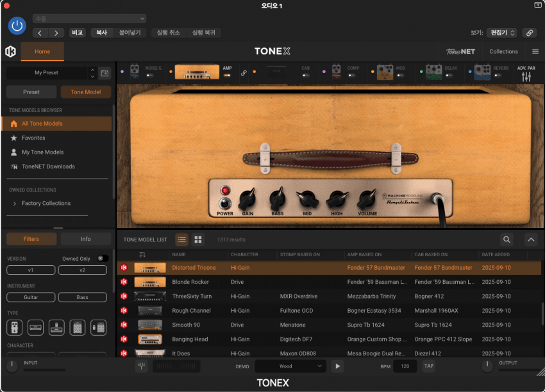Open ToneNET Downloads in sidebar
This screenshot has width=545, height=392.
(x=56, y=167)
